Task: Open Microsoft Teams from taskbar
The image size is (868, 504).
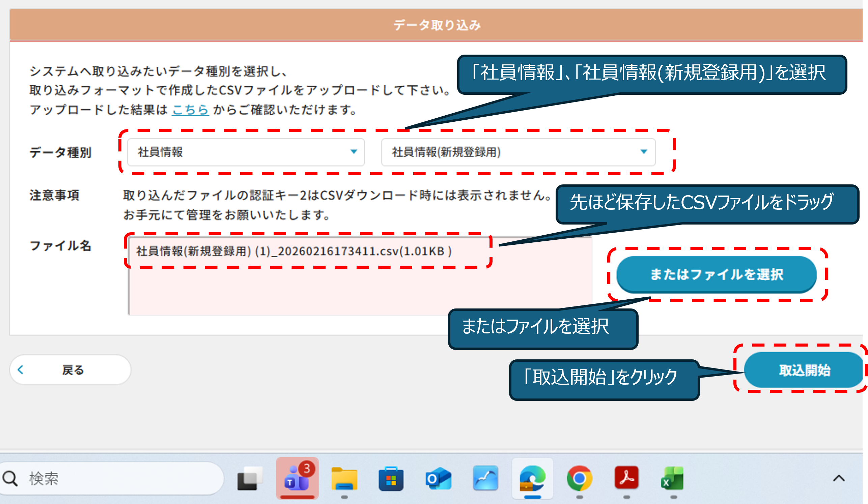Action: click(297, 478)
